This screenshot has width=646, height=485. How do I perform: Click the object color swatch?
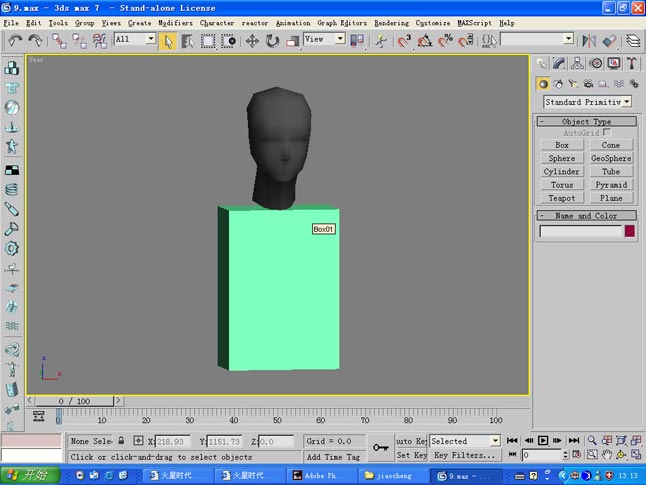tap(630, 231)
